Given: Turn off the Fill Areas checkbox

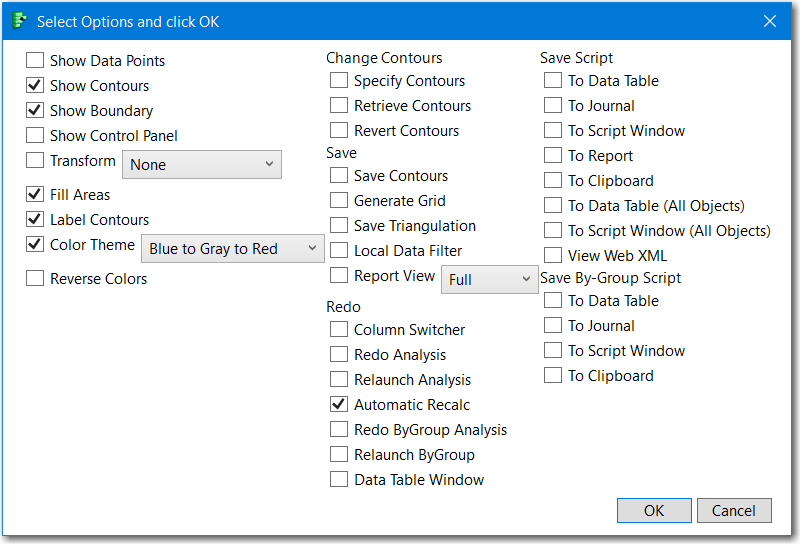Looking at the screenshot, I should pyautogui.click(x=35, y=195).
